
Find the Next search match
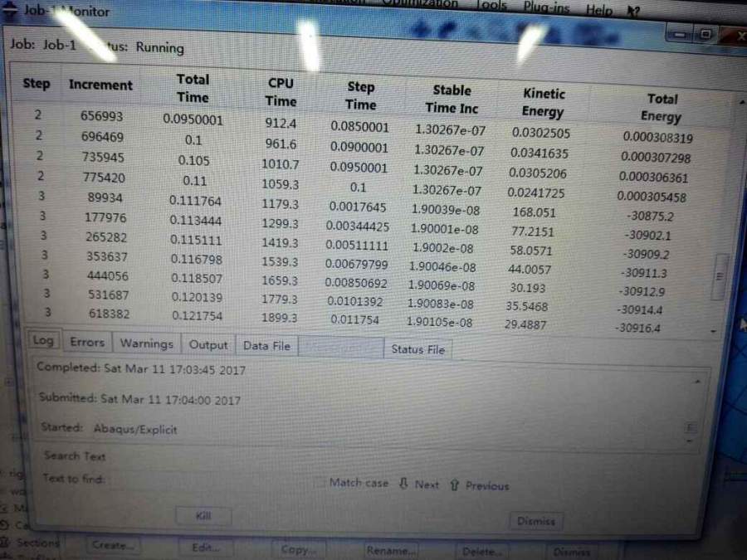pos(419,485)
